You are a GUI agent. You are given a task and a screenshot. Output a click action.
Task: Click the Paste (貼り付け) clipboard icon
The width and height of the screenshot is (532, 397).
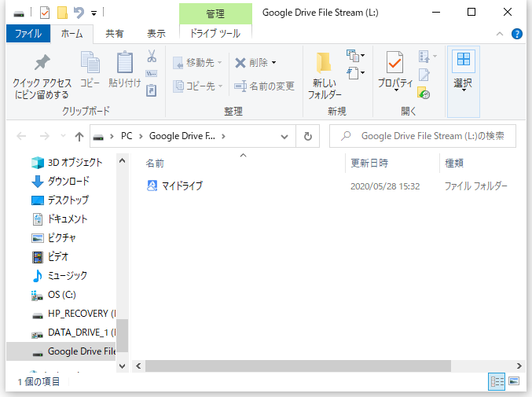[124, 62]
